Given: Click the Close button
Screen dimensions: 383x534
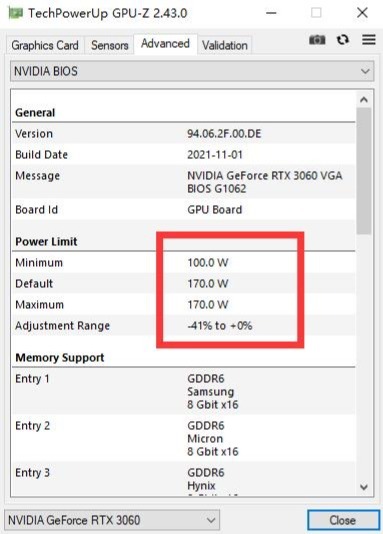Looking at the screenshot, I should pyautogui.click(x=343, y=520).
